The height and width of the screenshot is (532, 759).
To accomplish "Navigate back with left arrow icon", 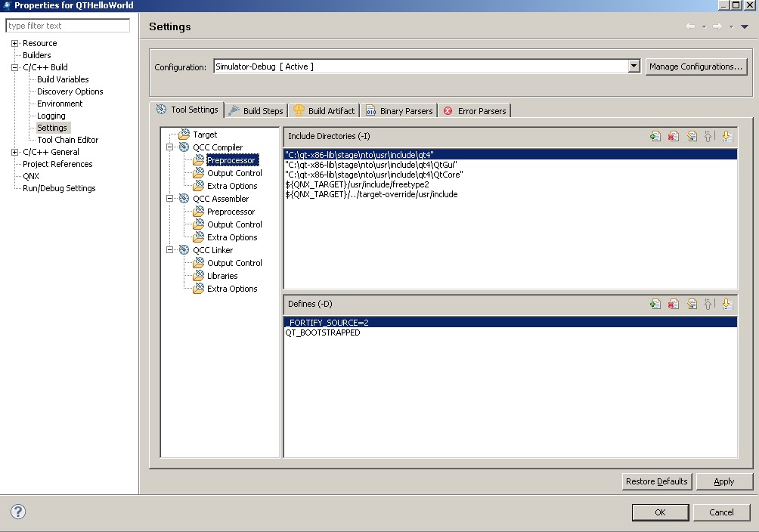I will pos(690,26).
